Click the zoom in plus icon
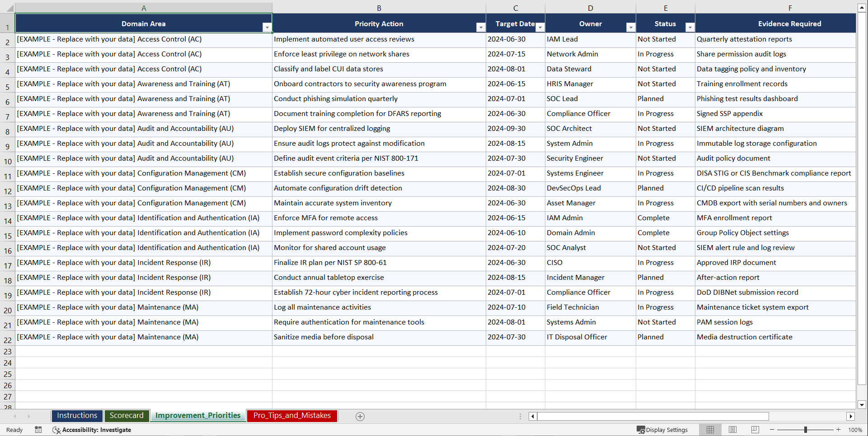868x436 pixels. 838,430
